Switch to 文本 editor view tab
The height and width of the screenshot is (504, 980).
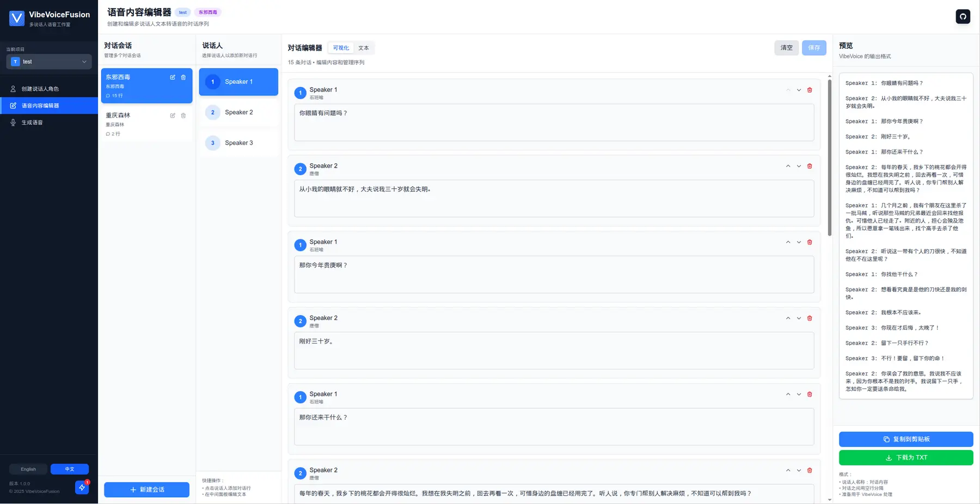coord(363,48)
